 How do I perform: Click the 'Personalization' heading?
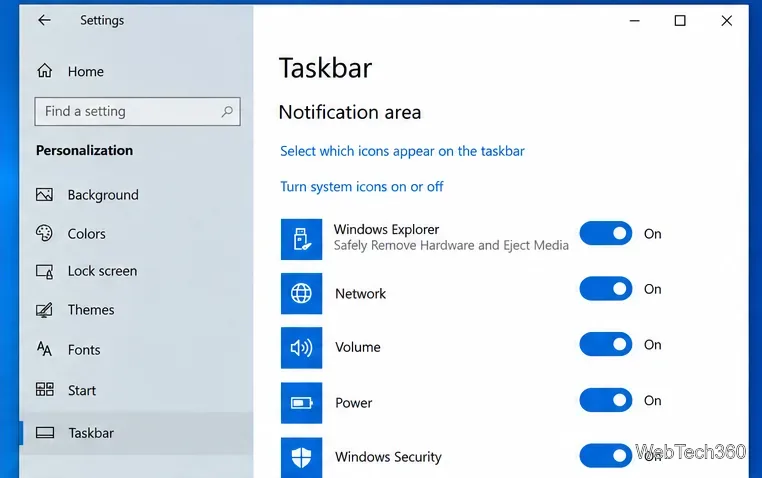pyautogui.click(x=85, y=151)
